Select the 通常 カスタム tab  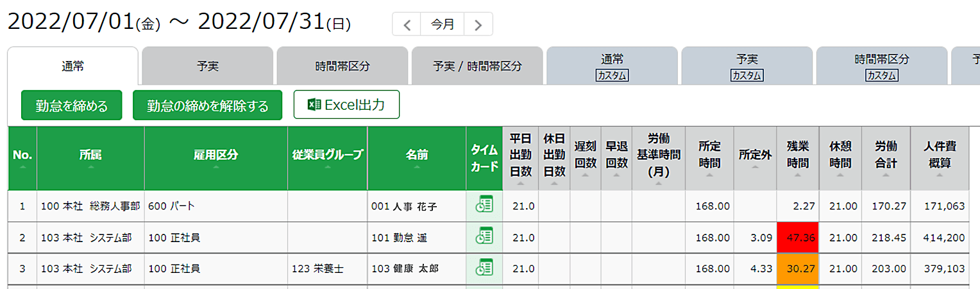(x=612, y=66)
